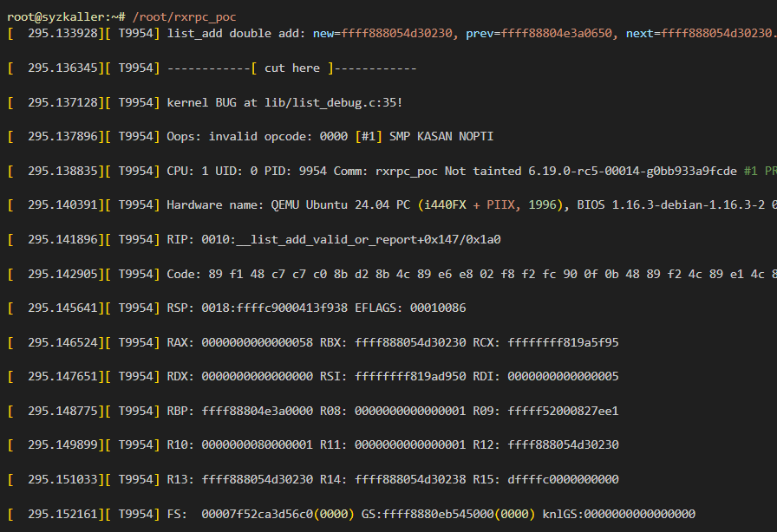This screenshot has height=532, width=777.
Task: Click the next=ffff888054d30230 value
Action: pyautogui.click(x=699, y=33)
